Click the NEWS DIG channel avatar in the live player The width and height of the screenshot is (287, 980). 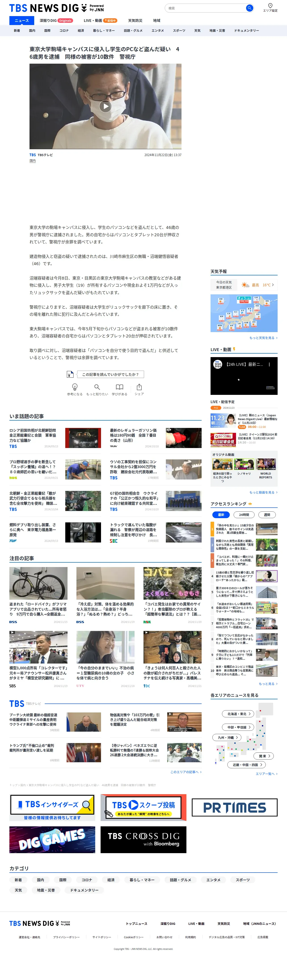pos(218,364)
